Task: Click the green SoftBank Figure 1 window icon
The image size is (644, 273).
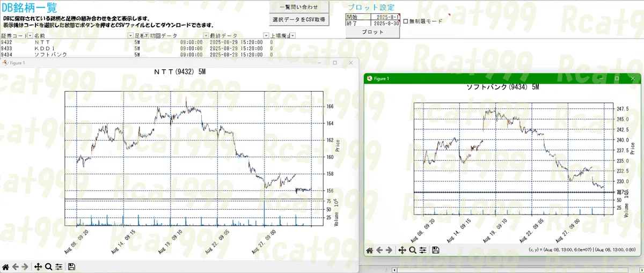Action: (369, 79)
